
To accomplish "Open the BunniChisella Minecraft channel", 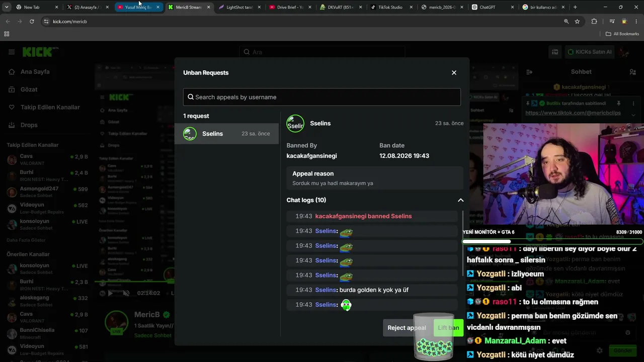I will click(x=47, y=333).
